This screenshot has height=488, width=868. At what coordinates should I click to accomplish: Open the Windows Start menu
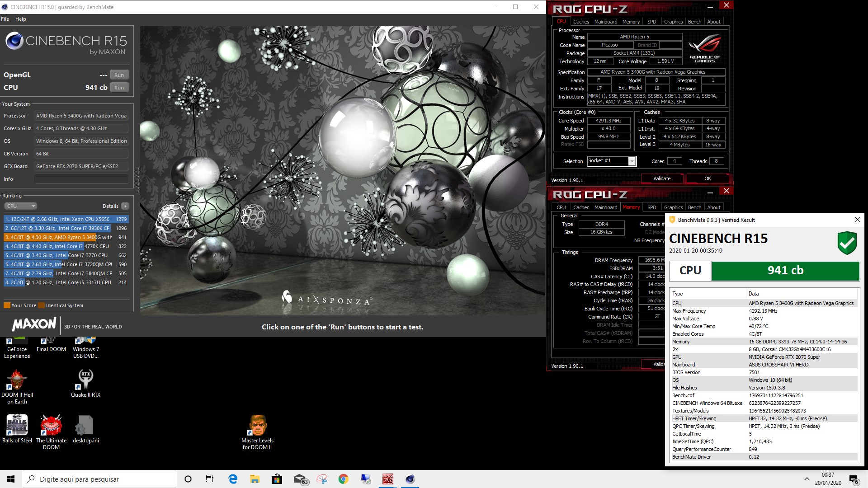pyautogui.click(x=11, y=479)
